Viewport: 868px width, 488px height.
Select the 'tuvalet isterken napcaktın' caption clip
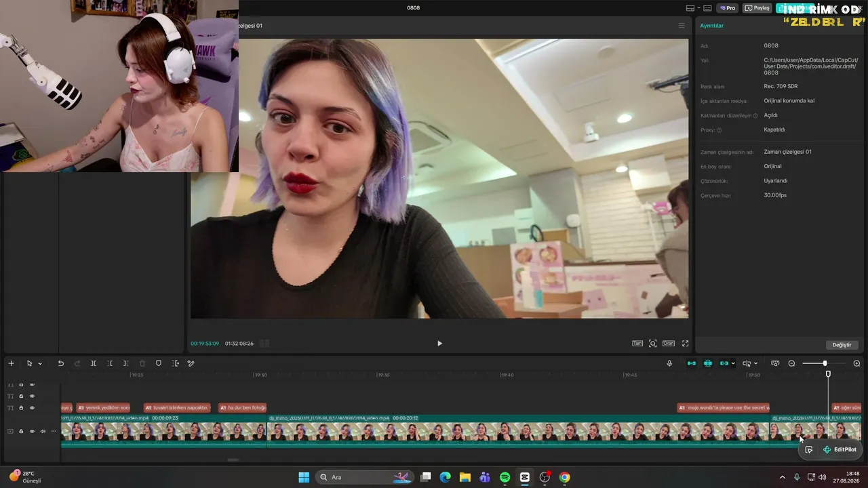click(178, 408)
